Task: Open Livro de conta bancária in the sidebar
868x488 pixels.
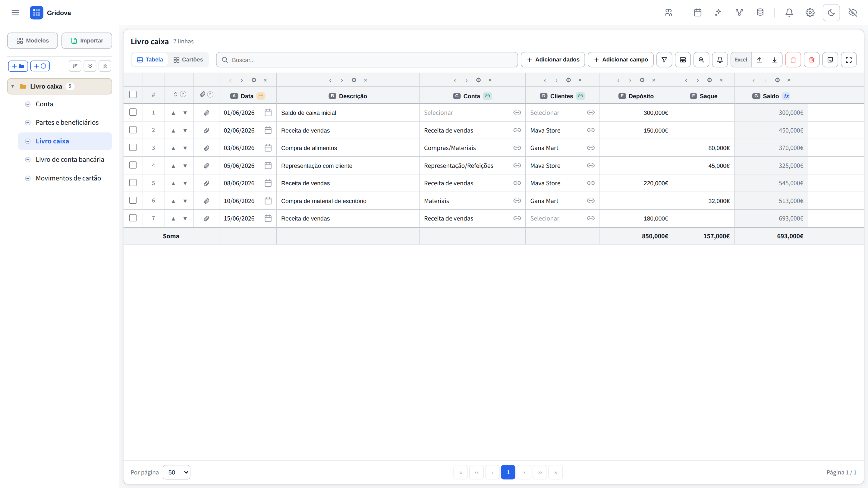Action: pos(70,159)
